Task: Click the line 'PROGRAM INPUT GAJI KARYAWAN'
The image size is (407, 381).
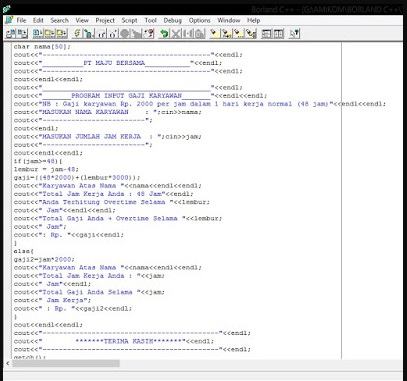Action: coord(140,96)
